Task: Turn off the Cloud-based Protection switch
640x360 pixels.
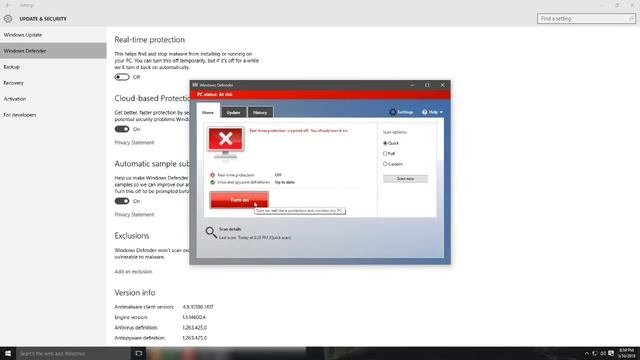Action: point(122,129)
